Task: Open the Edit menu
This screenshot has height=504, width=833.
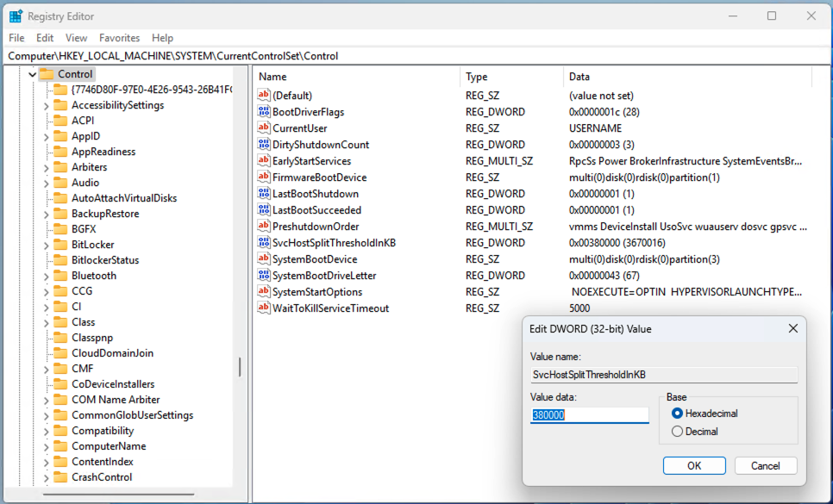Action: [x=45, y=38]
